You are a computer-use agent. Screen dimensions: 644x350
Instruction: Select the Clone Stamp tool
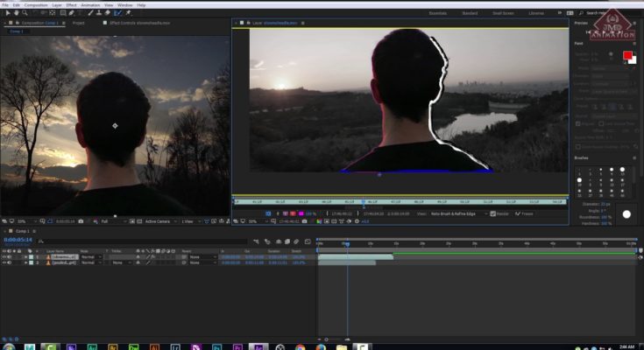pyautogui.click(x=99, y=13)
